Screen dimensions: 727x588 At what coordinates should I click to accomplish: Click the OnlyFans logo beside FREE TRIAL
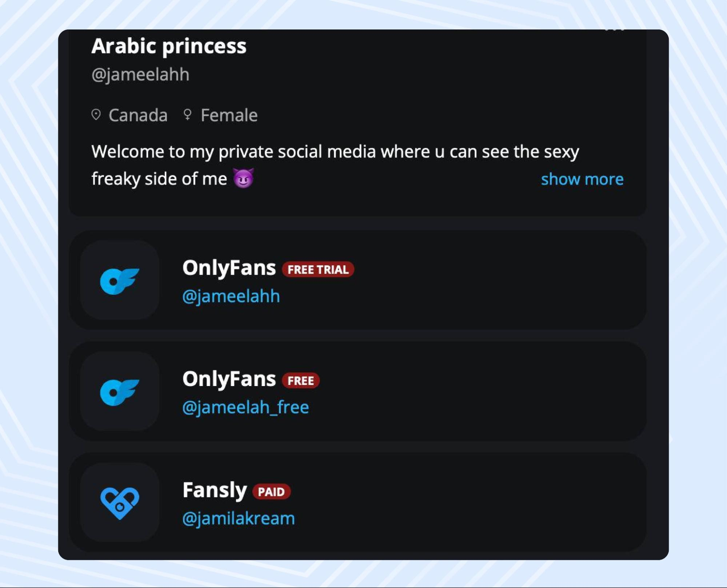point(120,280)
